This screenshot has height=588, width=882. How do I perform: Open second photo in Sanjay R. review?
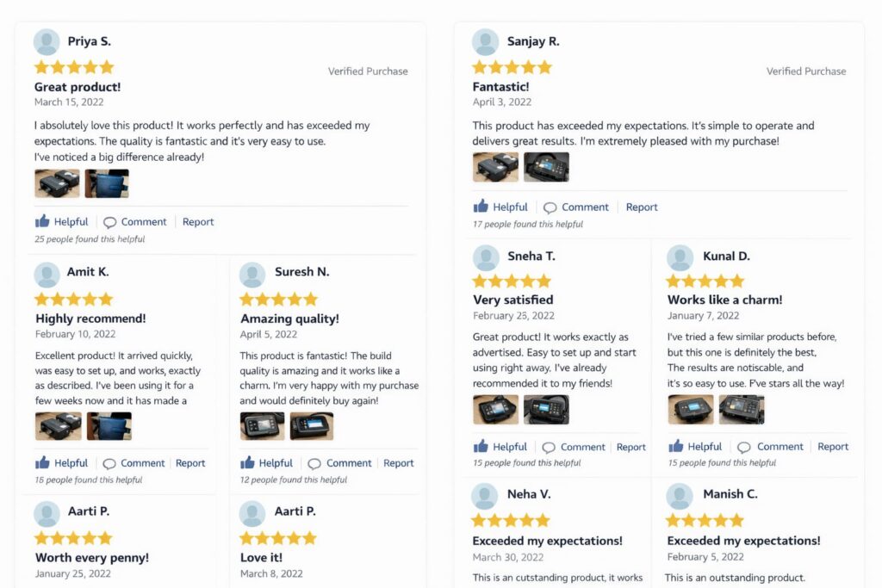(546, 167)
